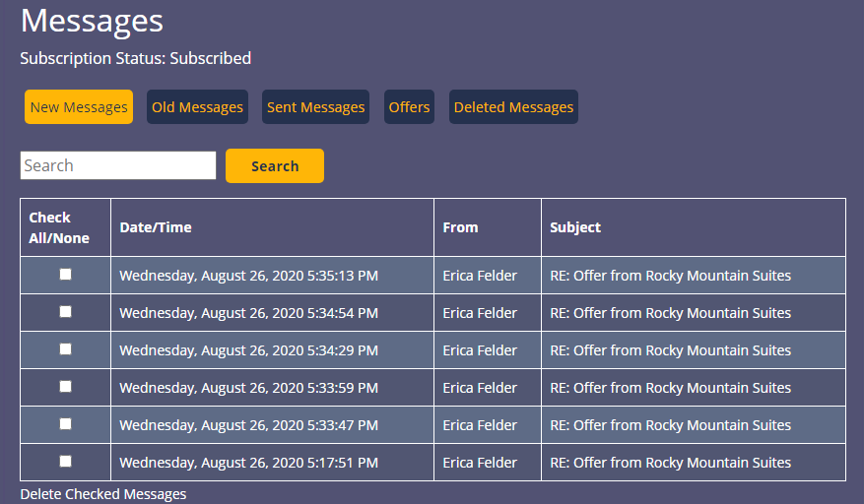Mark the 5:17:51 PM message checkbox
Viewport: 864px width, 504px height.
[66, 462]
